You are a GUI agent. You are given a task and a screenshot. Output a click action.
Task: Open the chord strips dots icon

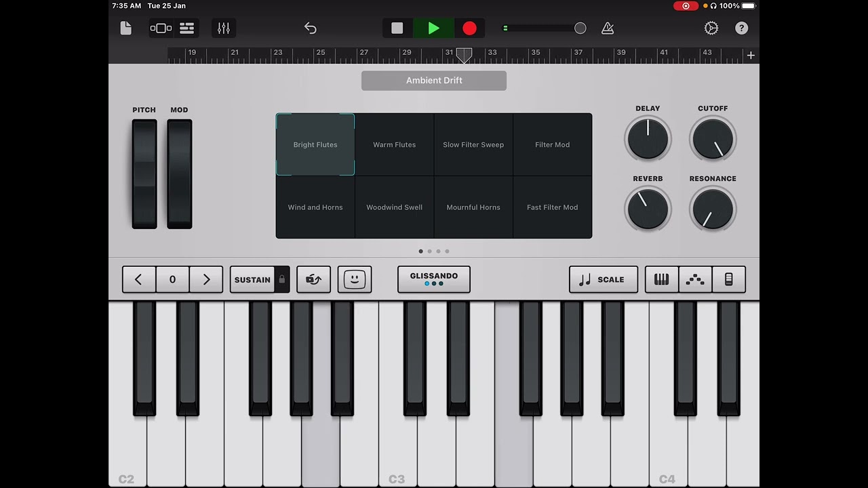[695, 279]
